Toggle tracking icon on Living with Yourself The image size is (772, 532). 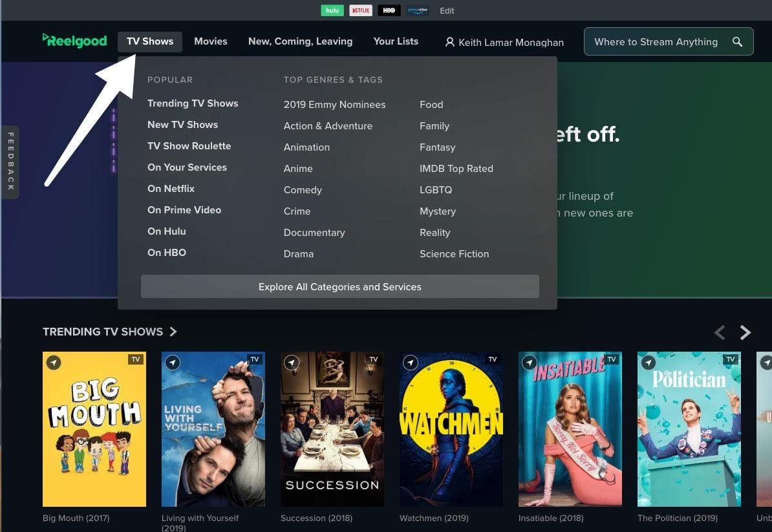click(173, 363)
